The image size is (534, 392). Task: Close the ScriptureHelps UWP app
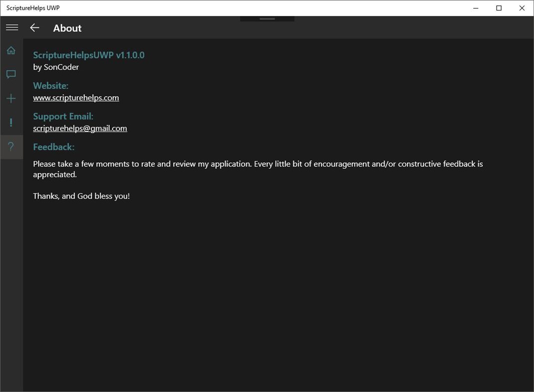(x=522, y=8)
